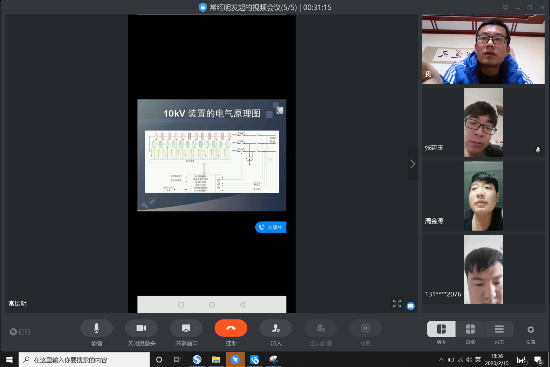This screenshot has width=550, height=367.
Task: Hang up the call with red button
Action: coord(231,328)
